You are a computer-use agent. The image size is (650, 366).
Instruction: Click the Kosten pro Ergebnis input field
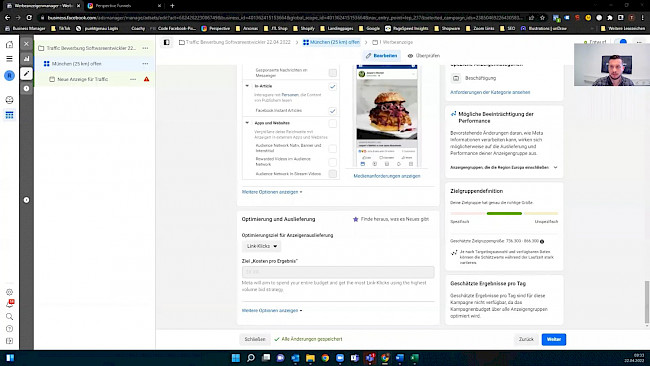338,272
